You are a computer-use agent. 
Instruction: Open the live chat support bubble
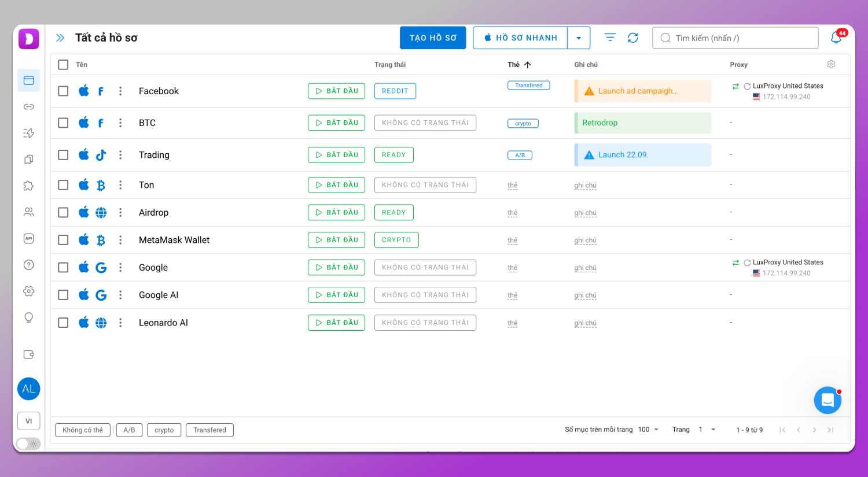(827, 400)
